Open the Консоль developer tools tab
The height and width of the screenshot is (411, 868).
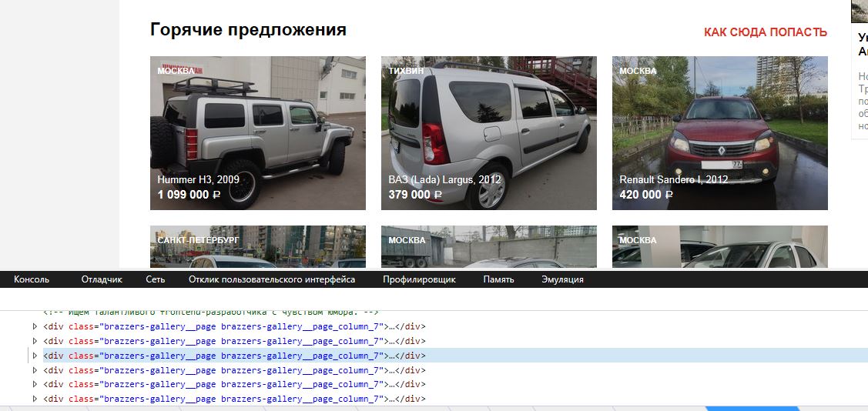pyautogui.click(x=32, y=279)
